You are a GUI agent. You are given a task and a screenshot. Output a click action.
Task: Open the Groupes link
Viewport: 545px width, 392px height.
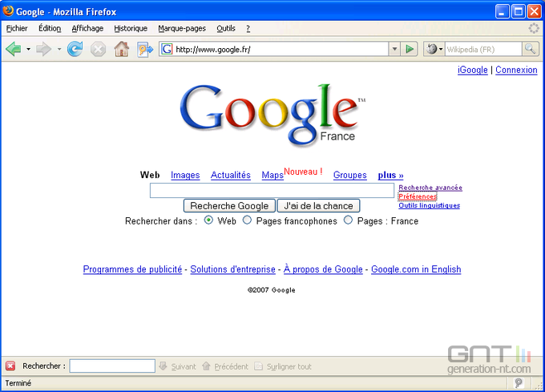point(350,175)
